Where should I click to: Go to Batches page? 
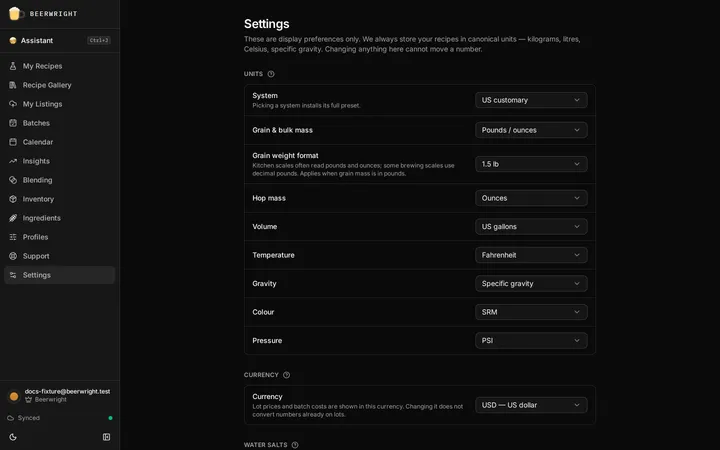tap(60, 123)
